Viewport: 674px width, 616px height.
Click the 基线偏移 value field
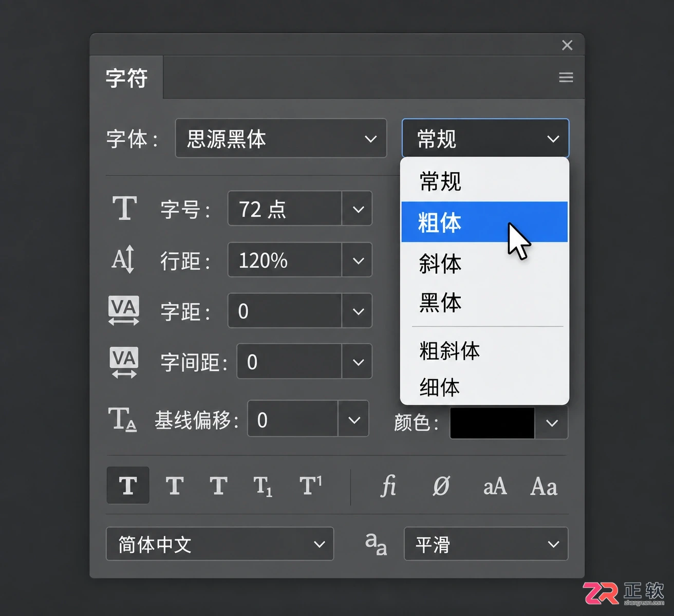click(293, 419)
